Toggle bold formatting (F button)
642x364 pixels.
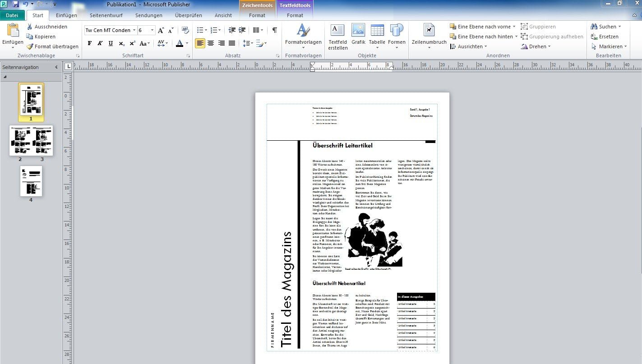coord(89,43)
